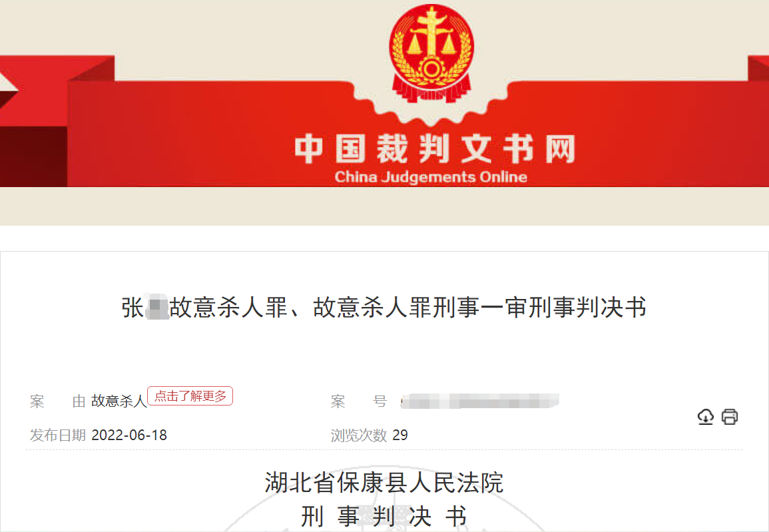Click the 中国裁判文书网 site title
Viewport: 769px width, 532px height.
pyautogui.click(x=435, y=148)
